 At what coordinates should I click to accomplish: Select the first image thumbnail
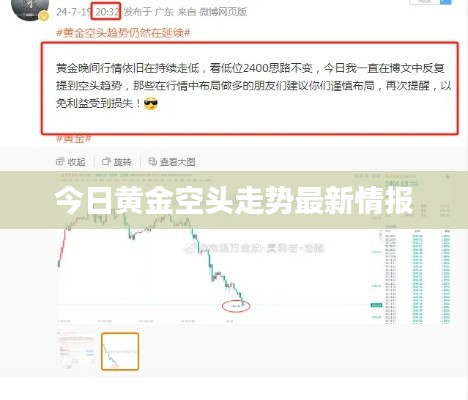point(76,352)
